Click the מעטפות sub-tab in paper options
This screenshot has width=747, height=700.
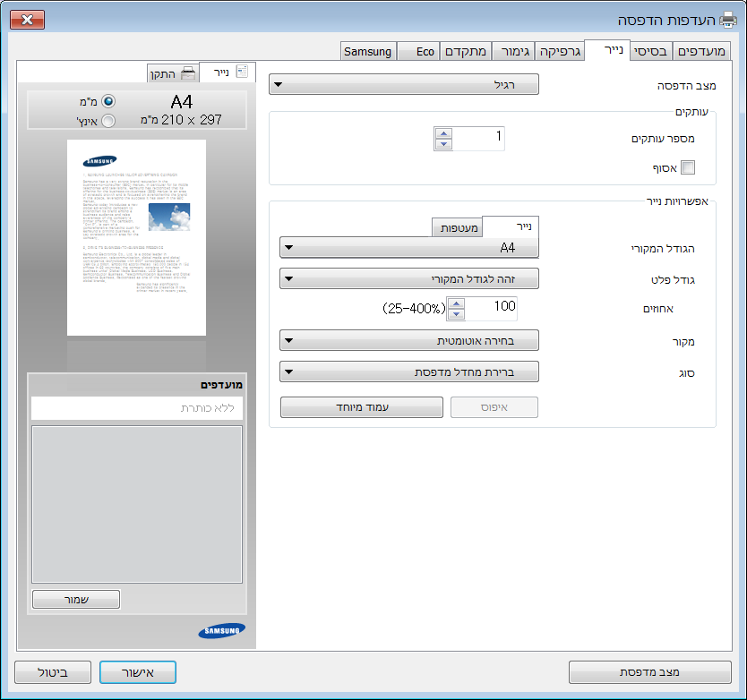coord(457,227)
